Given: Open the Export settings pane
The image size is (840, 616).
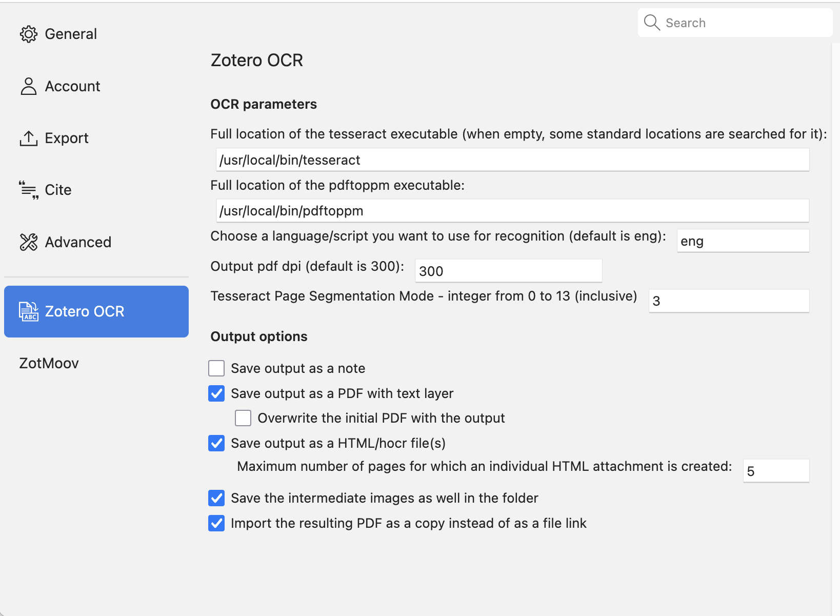Looking at the screenshot, I should 96,138.
